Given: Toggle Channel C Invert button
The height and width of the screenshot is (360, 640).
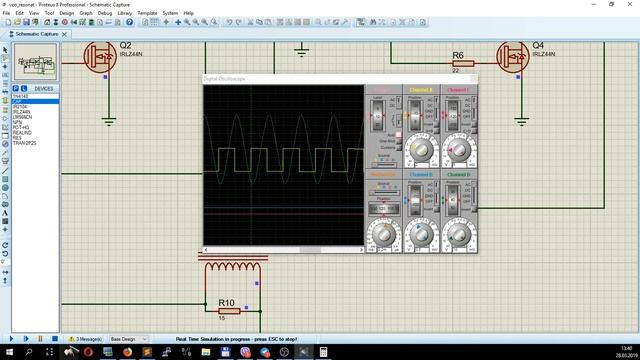Looking at the screenshot, I should pos(474,124).
